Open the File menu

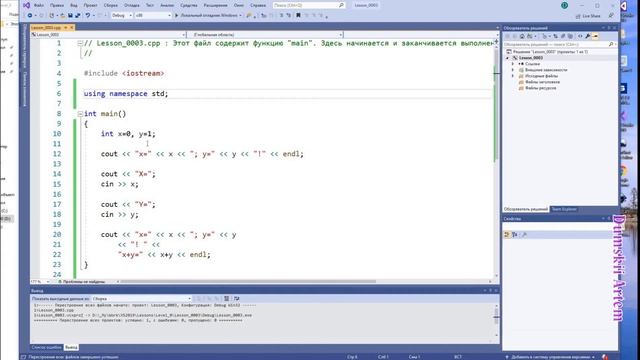click(x=39, y=5)
